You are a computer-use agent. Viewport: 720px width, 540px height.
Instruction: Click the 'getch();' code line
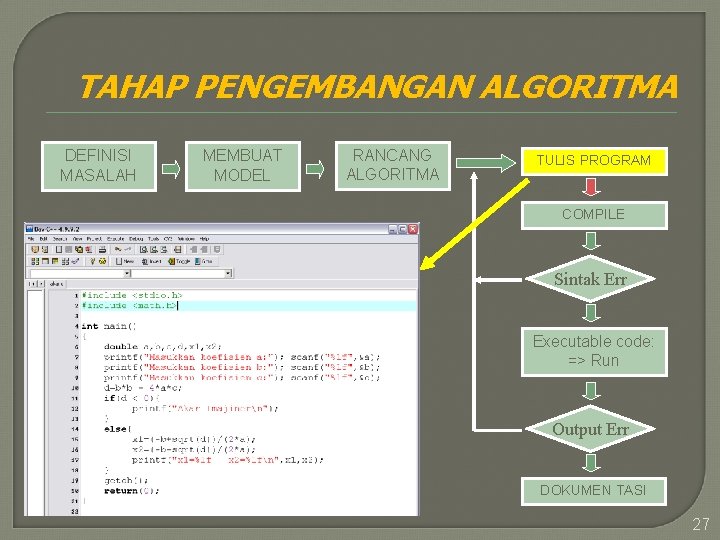tap(126, 481)
